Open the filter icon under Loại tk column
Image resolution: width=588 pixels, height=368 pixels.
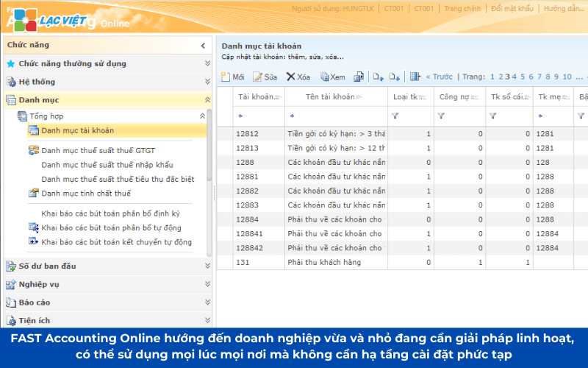tap(395, 116)
